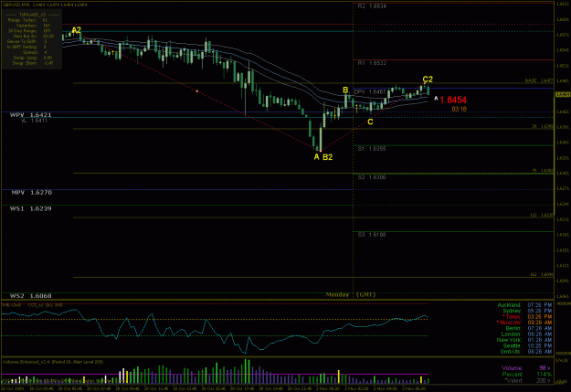Click the WPV 1.6421 weekly pivot label
The height and width of the screenshot is (392, 571).
30,115
